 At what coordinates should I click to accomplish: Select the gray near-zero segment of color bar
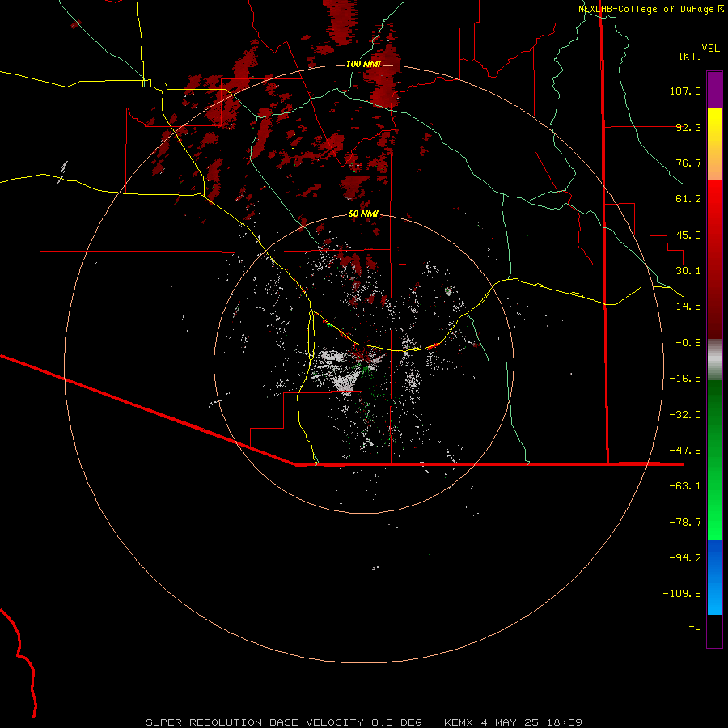(x=714, y=359)
